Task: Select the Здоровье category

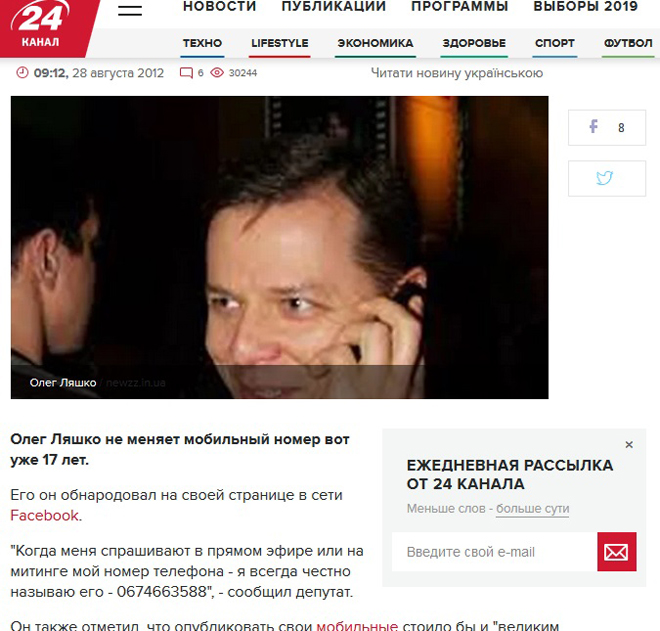Action: (474, 43)
